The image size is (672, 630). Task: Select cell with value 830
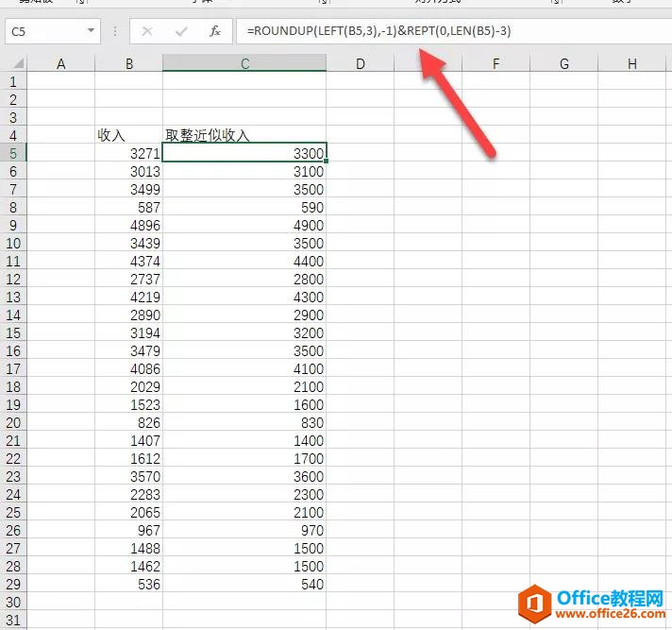pyautogui.click(x=244, y=423)
